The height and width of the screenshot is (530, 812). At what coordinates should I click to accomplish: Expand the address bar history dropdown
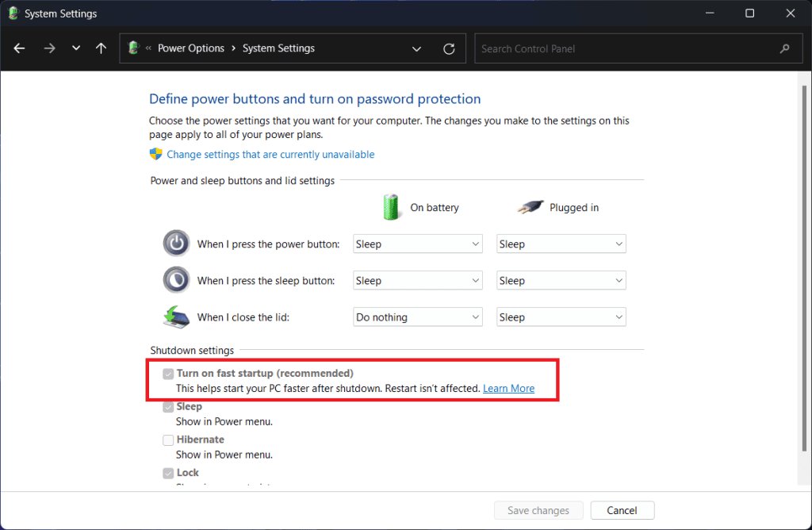416,48
